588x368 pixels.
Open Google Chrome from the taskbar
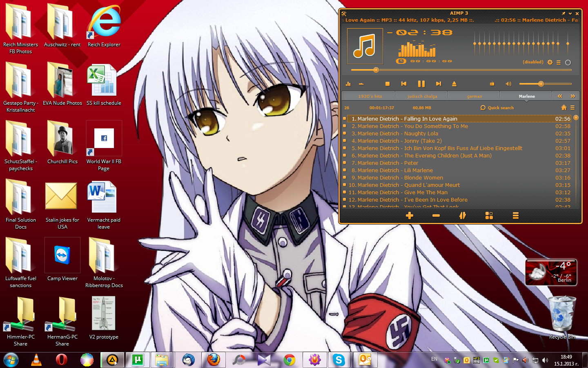(290, 360)
